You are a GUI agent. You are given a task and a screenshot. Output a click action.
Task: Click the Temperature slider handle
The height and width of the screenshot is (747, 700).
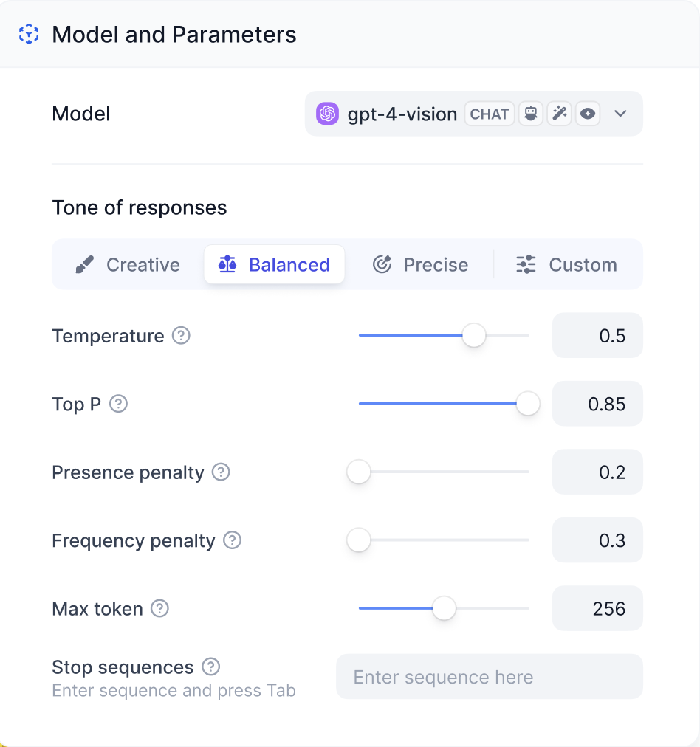point(474,336)
